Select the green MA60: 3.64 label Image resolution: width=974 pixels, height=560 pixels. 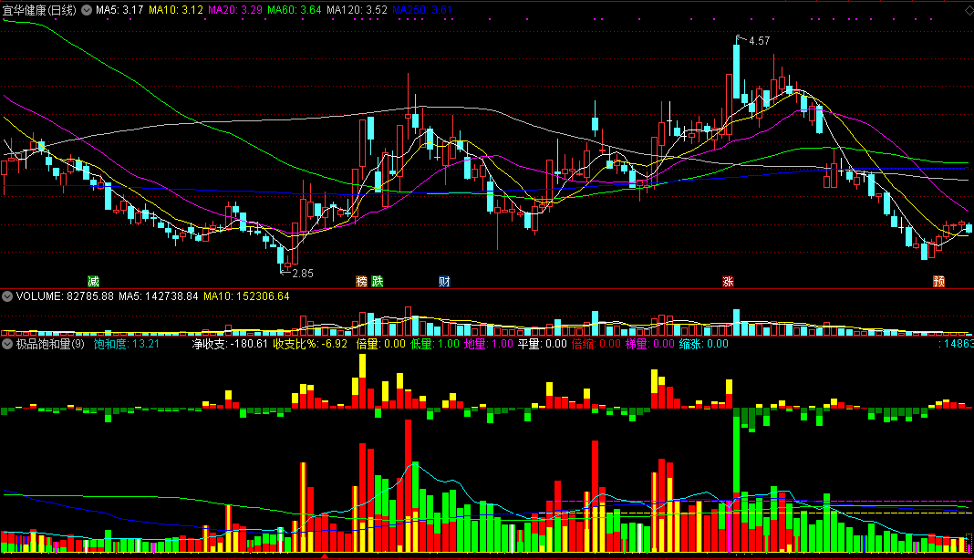[295, 10]
